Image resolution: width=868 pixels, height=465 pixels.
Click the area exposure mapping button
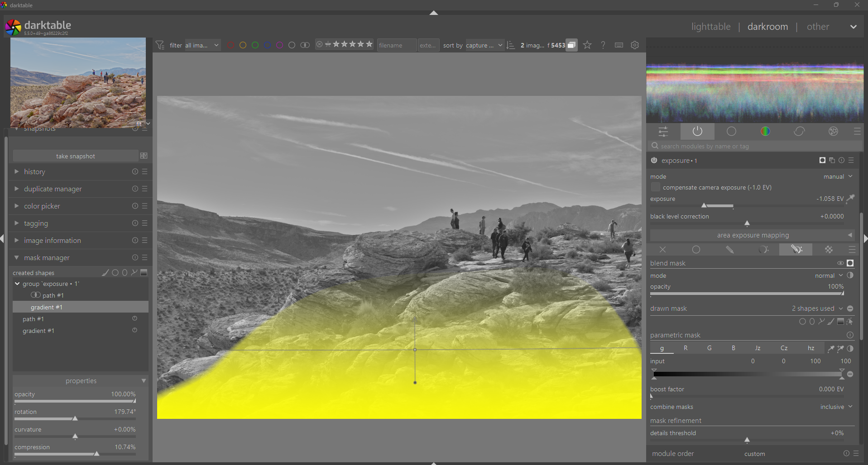tap(752, 235)
